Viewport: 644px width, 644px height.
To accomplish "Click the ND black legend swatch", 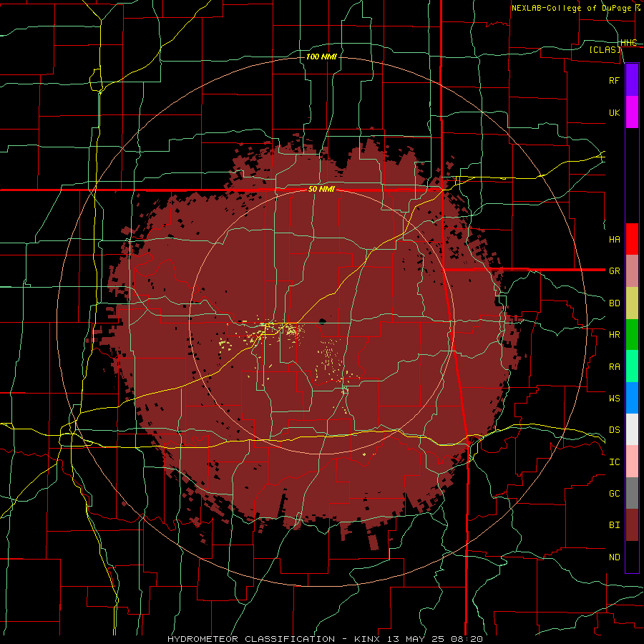I will pyautogui.click(x=632, y=557).
